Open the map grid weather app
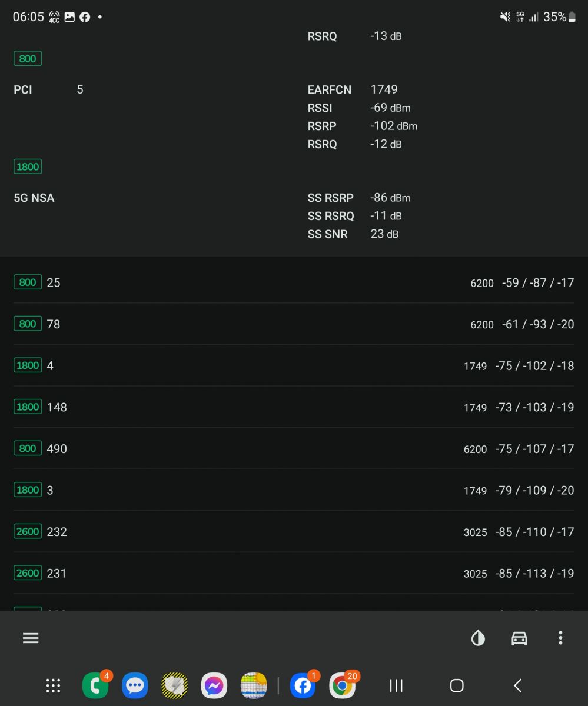The width and height of the screenshot is (588, 706). [x=254, y=685]
